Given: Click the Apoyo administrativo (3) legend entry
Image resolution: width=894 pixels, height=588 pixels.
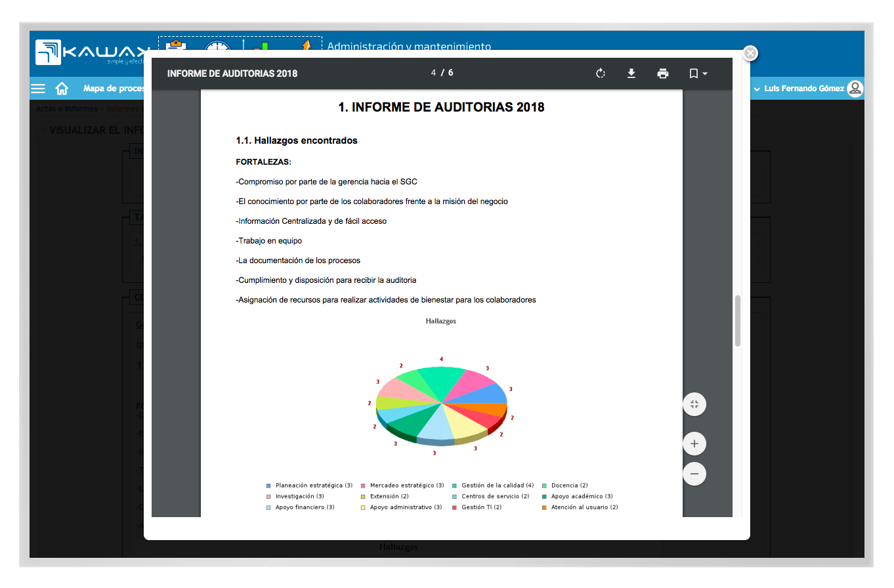Looking at the screenshot, I should [401, 507].
